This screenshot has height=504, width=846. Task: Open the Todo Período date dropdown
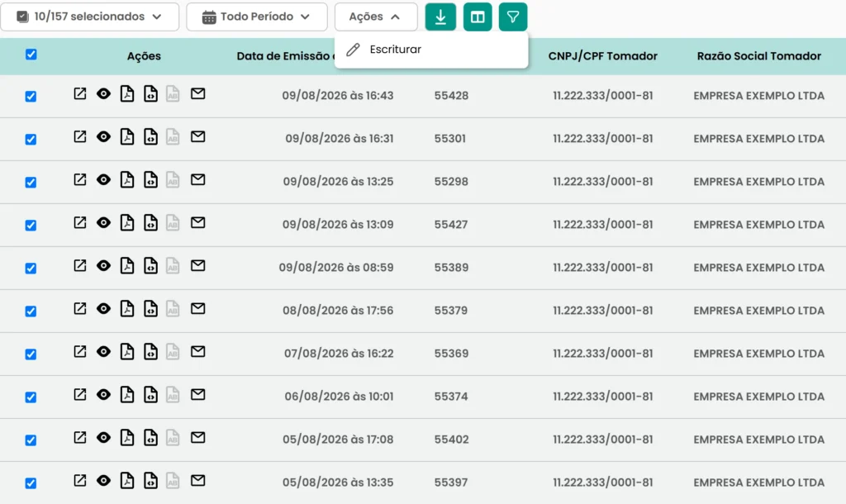257,17
